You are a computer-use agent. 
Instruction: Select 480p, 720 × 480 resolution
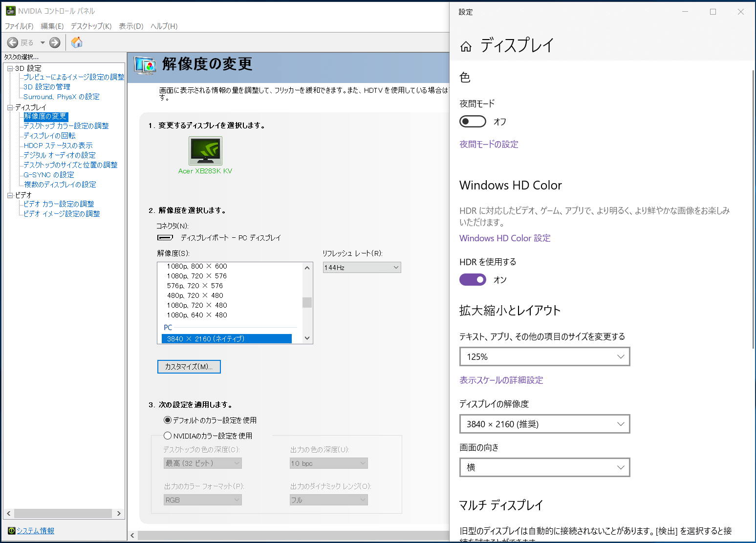click(195, 295)
